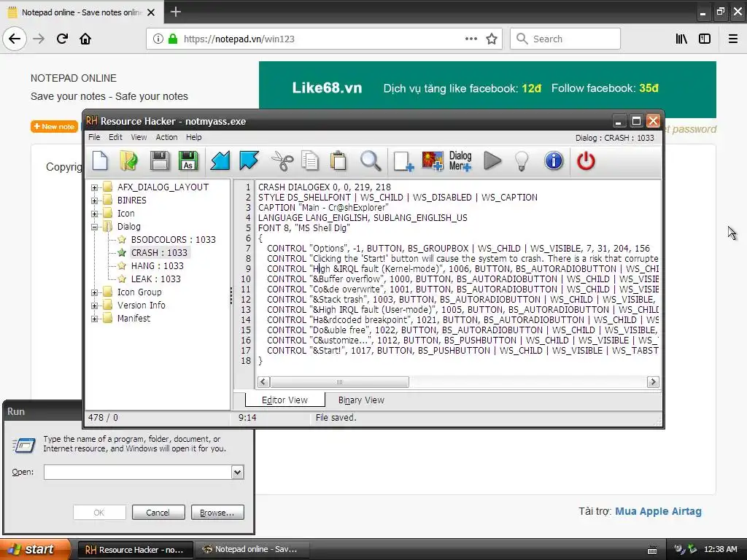
Task: Switch to the Binary View tab
Action: (x=361, y=400)
